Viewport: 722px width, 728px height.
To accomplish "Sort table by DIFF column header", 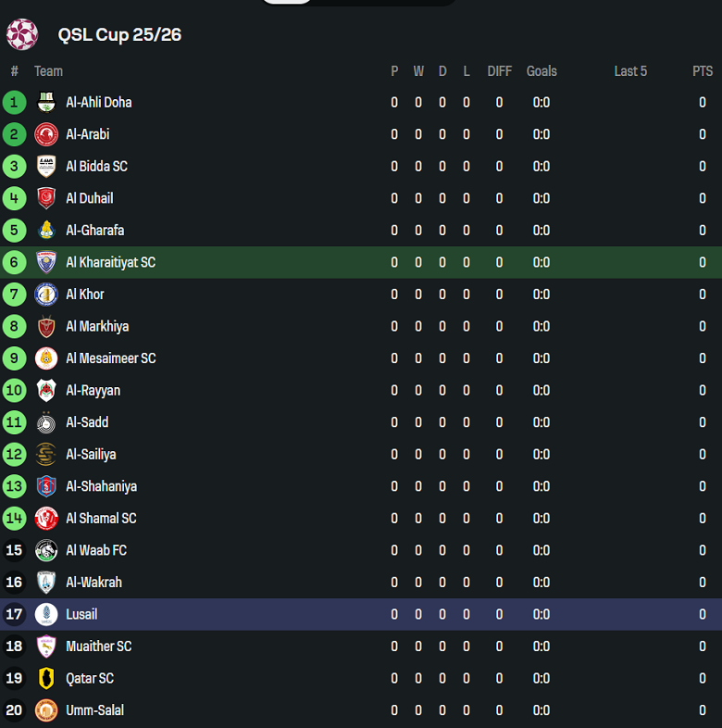I will [x=499, y=71].
